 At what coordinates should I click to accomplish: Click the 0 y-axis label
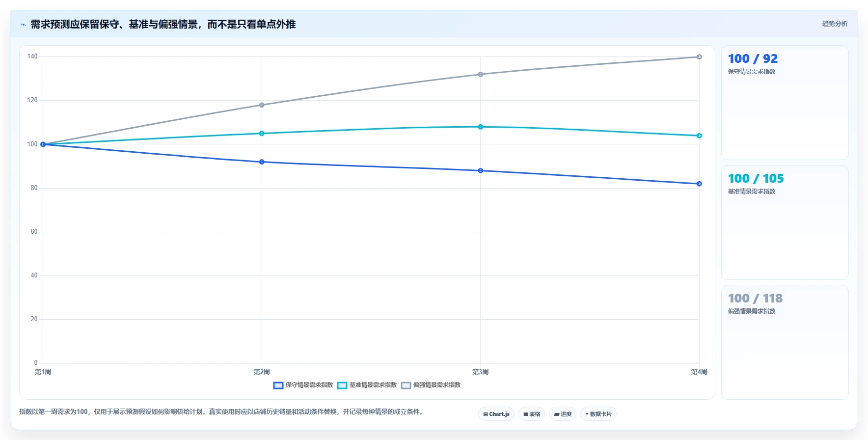pyautogui.click(x=36, y=362)
